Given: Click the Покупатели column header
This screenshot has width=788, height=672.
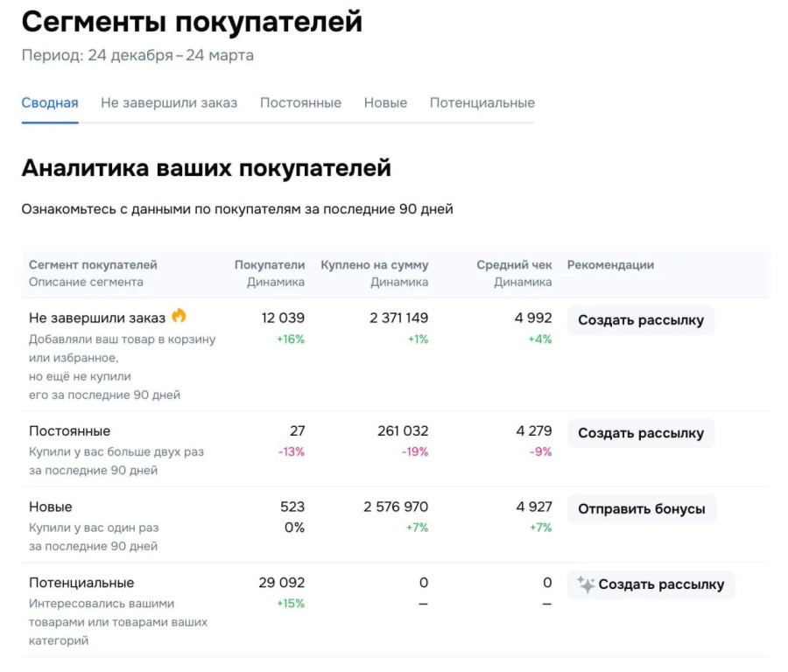Looking at the screenshot, I should coord(270,264).
